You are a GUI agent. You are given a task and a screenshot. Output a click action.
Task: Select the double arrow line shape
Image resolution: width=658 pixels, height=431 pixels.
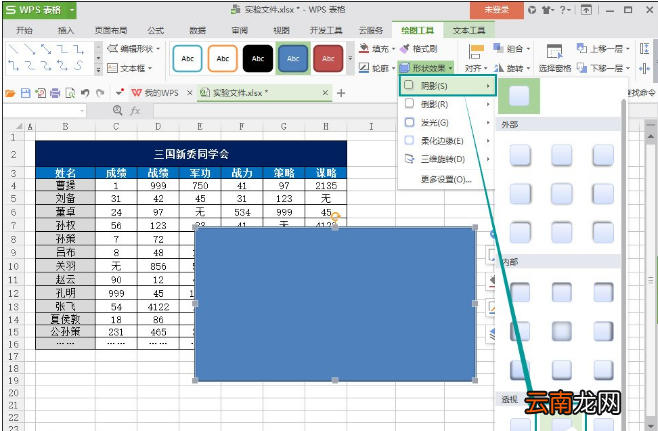[x=46, y=50]
